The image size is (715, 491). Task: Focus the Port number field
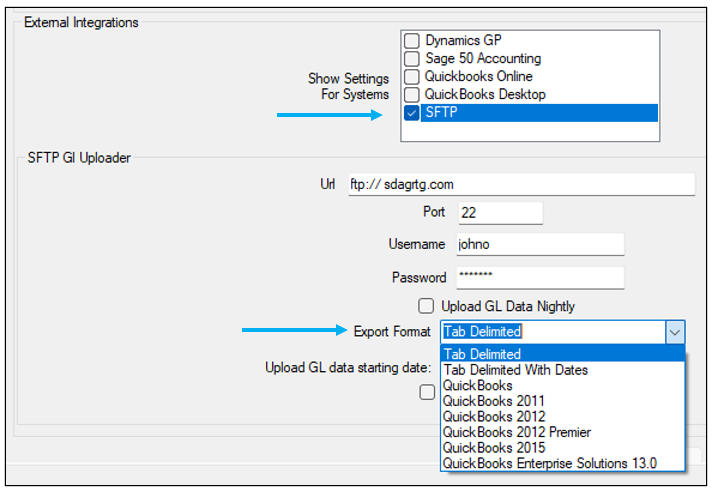click(499, 213)
